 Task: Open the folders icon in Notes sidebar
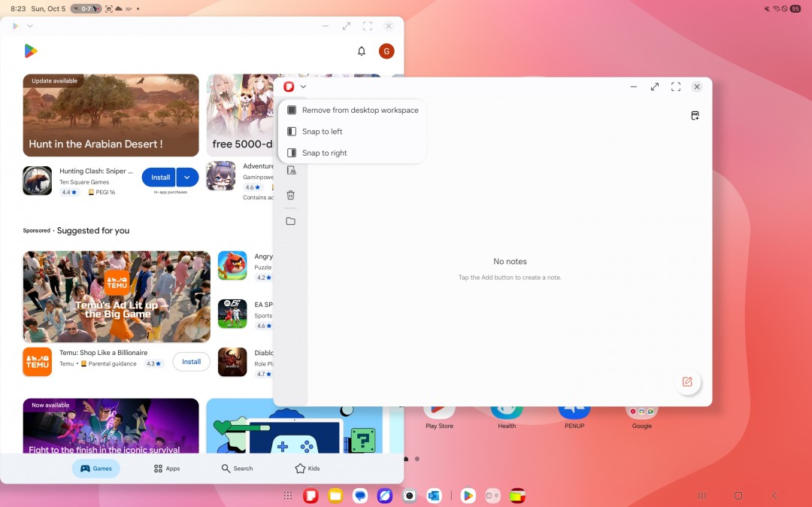(291, 221)
